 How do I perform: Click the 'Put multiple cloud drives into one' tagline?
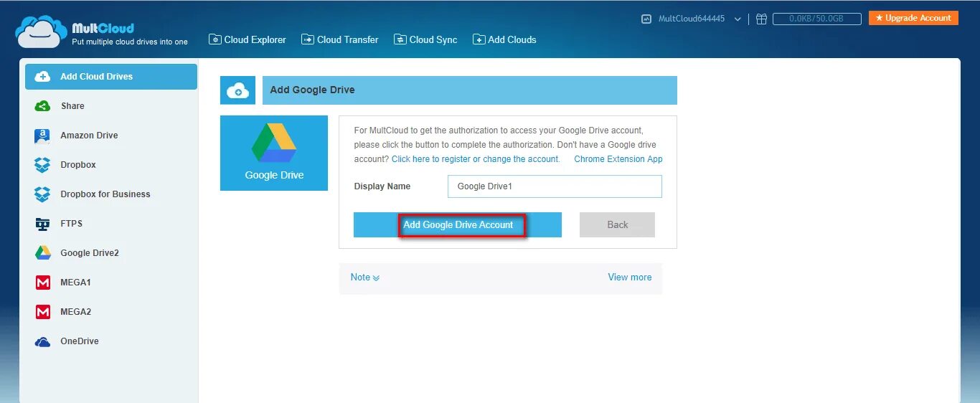coord(130,42)
